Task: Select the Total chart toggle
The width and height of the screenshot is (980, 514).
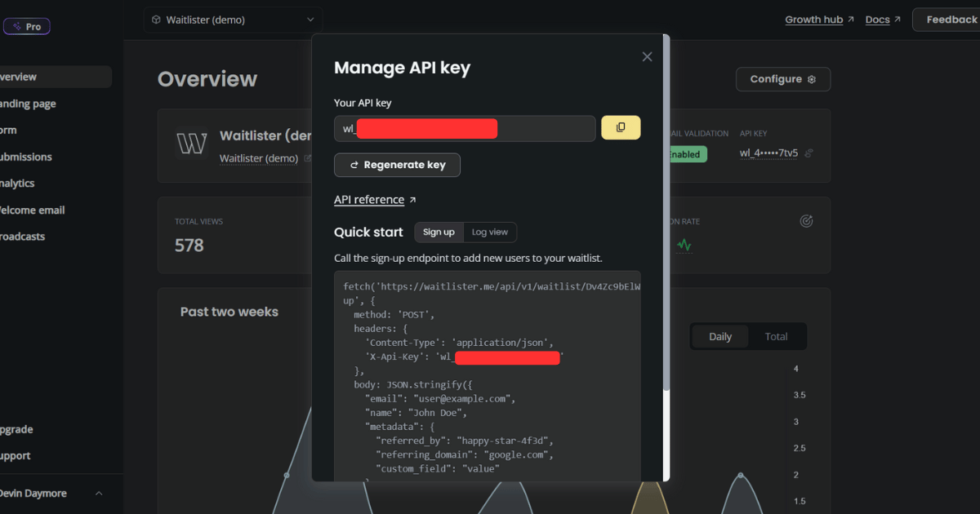Action: [776, 337]
